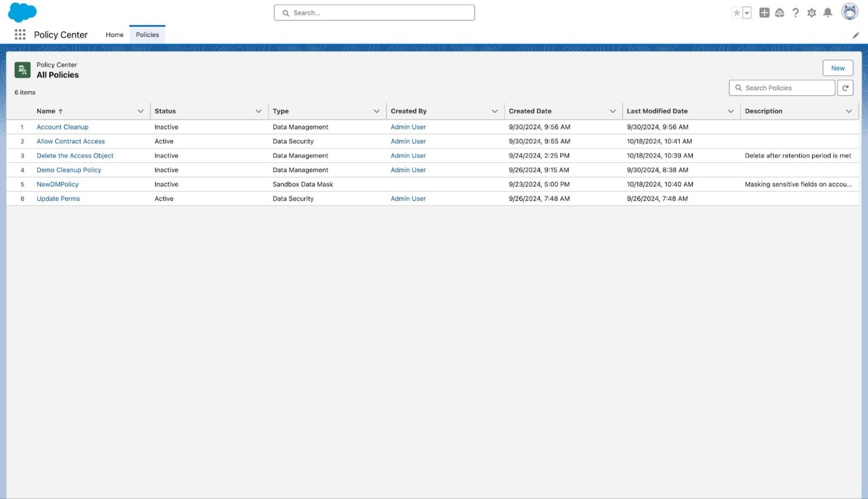Viewport: 868px width, 499px height.
Task: View notifications with the bell icon
Action: point(827,12)
